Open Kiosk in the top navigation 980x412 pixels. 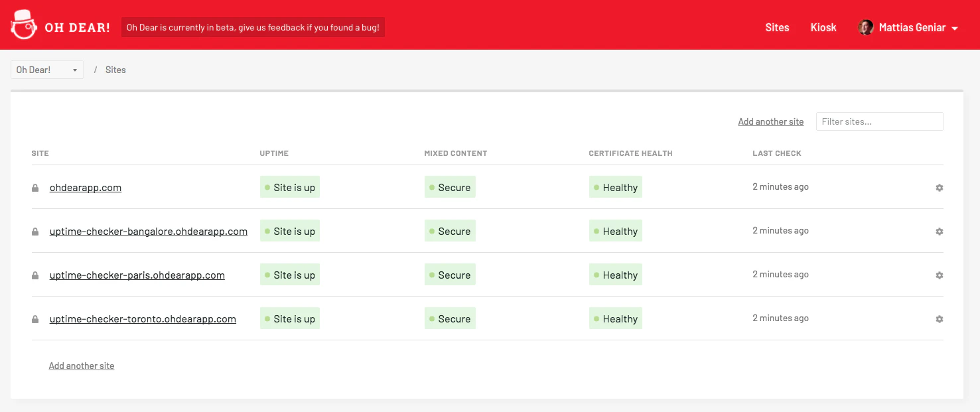(x=823, y=28)
